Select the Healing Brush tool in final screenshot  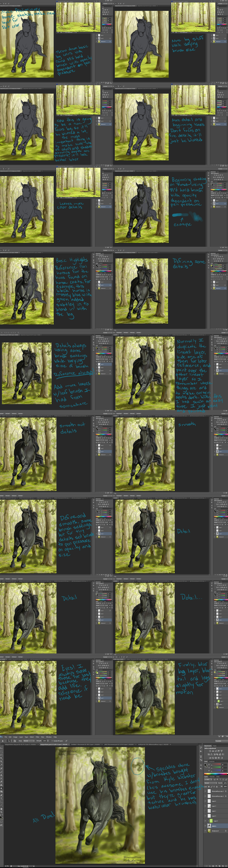[x=1, y=768]
